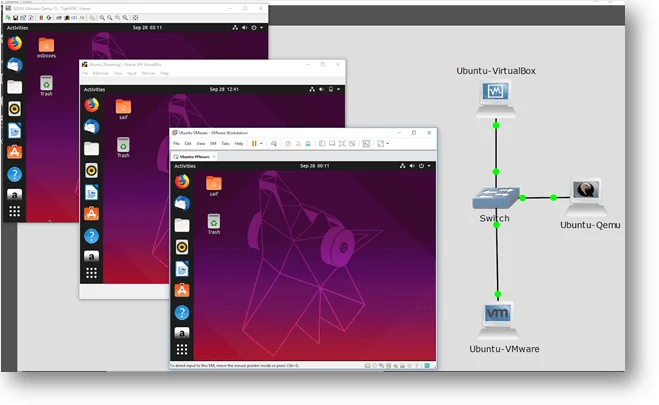Viewport: 659px width, 405px height.
Task: Click Activities in the VMware Ubuntu window
Action: pos(185,166)
